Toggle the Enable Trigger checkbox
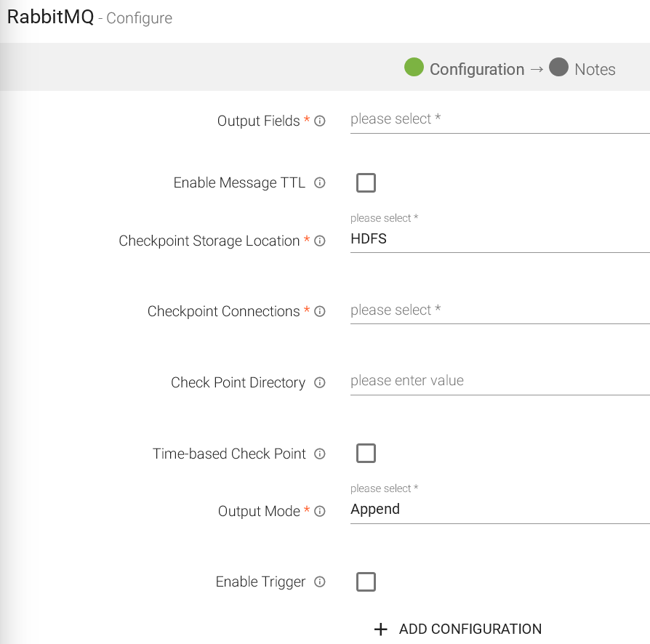Screen dimensions: 650x644 coord(366,581)
